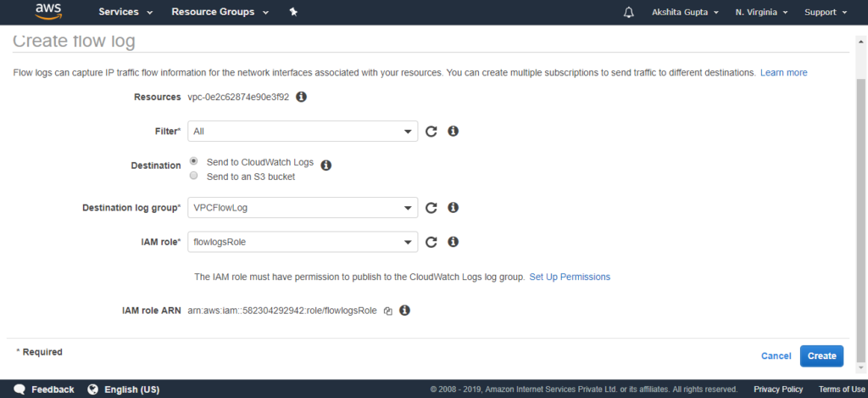
Task: Open the notifications bell icon
Action: pos(628,12)
